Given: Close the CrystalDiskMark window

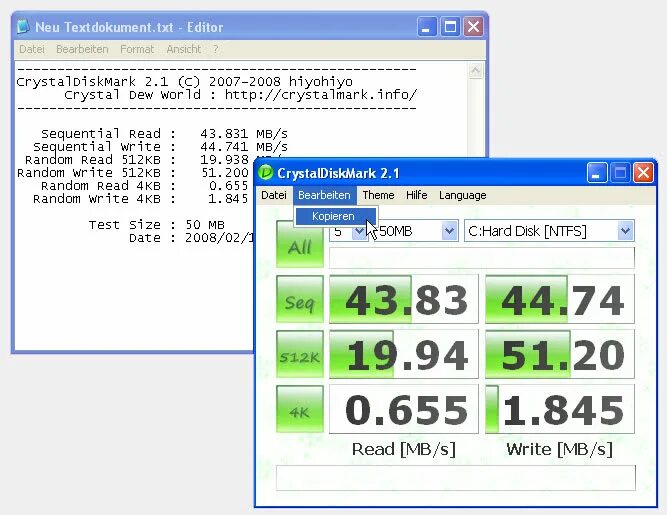Looking at the screenshot, I should [643, 173].
